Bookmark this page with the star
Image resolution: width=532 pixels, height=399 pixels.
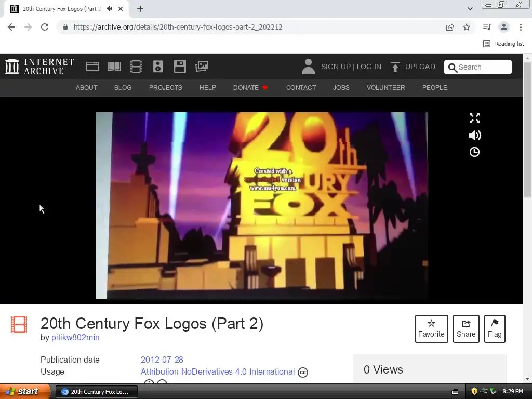(467, 27)
